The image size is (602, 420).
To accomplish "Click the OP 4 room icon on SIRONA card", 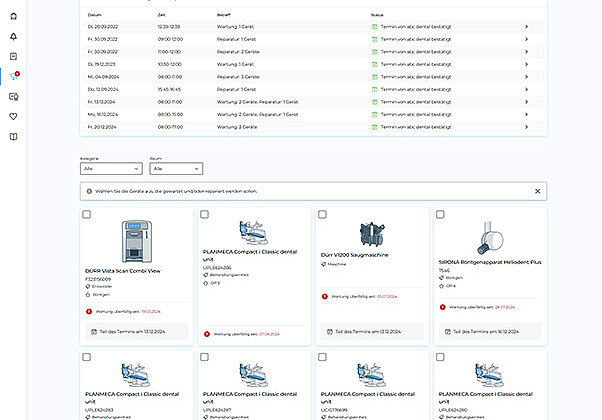I will click(442, 286).
